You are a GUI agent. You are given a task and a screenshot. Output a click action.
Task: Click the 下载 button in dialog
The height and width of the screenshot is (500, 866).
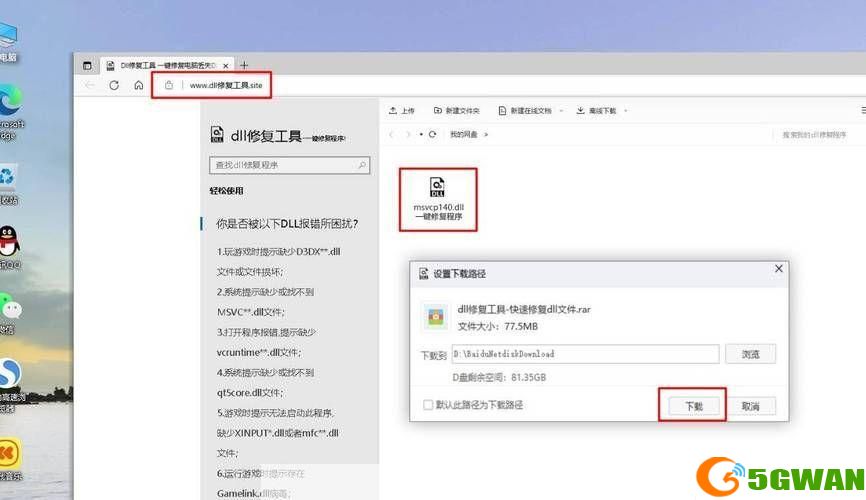[694, 406]
